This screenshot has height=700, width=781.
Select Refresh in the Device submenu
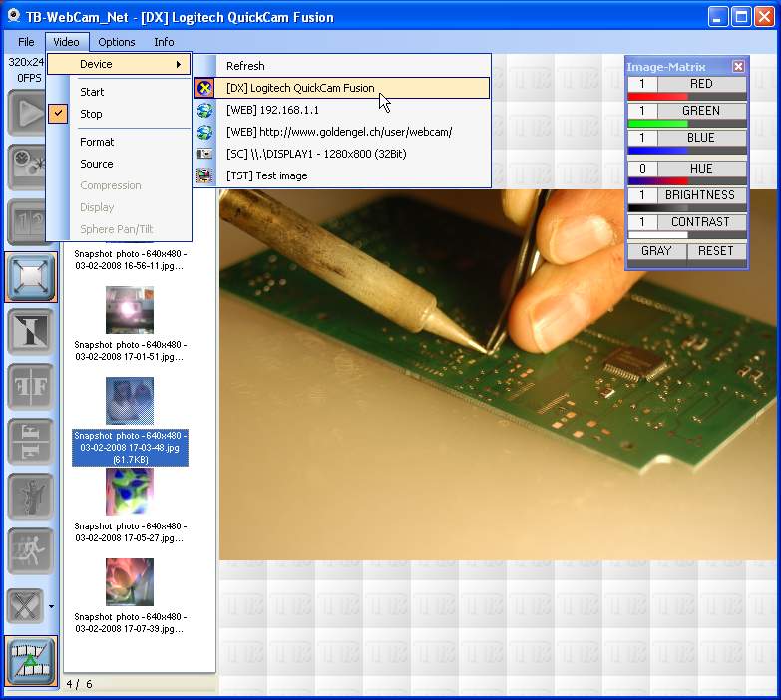coord(342,66)
